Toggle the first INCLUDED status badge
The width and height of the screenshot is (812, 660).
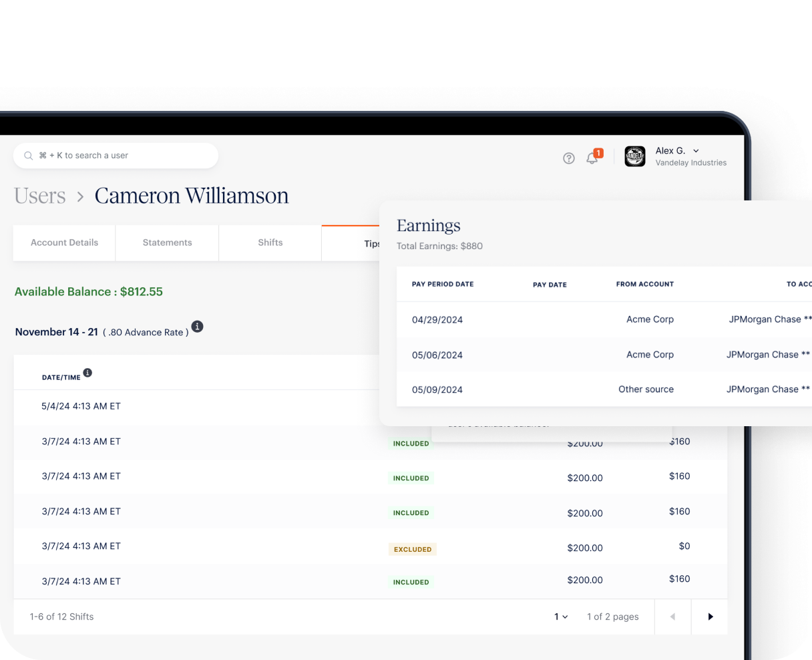point(411,443)
